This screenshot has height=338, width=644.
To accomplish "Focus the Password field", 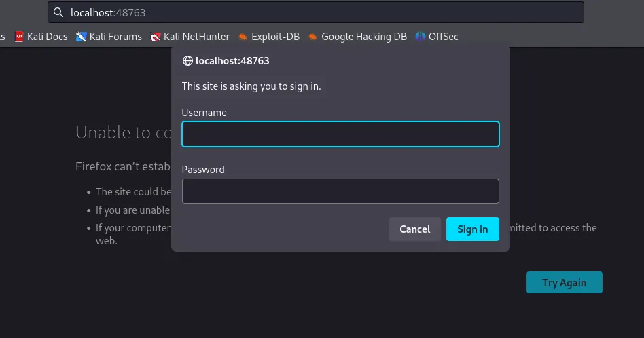I will pos(340,191).
